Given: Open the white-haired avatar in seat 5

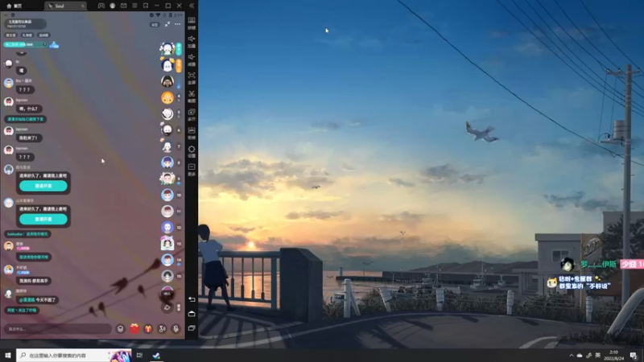Looking at the screenshot, I should point(167,113).
